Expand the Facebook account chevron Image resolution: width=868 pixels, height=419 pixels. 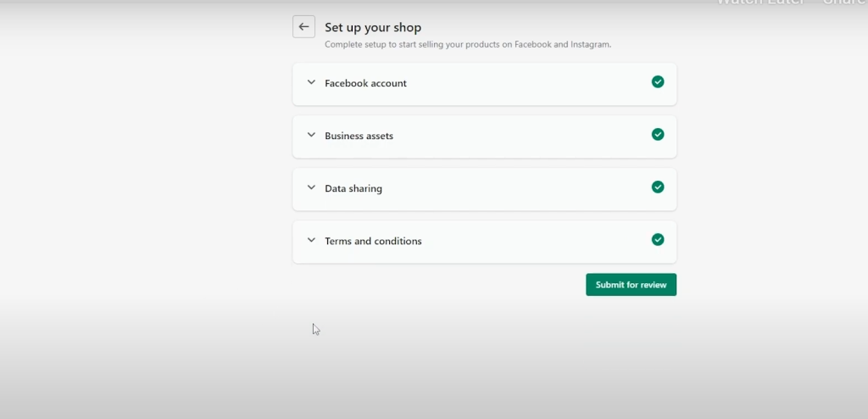pos(311,83)
